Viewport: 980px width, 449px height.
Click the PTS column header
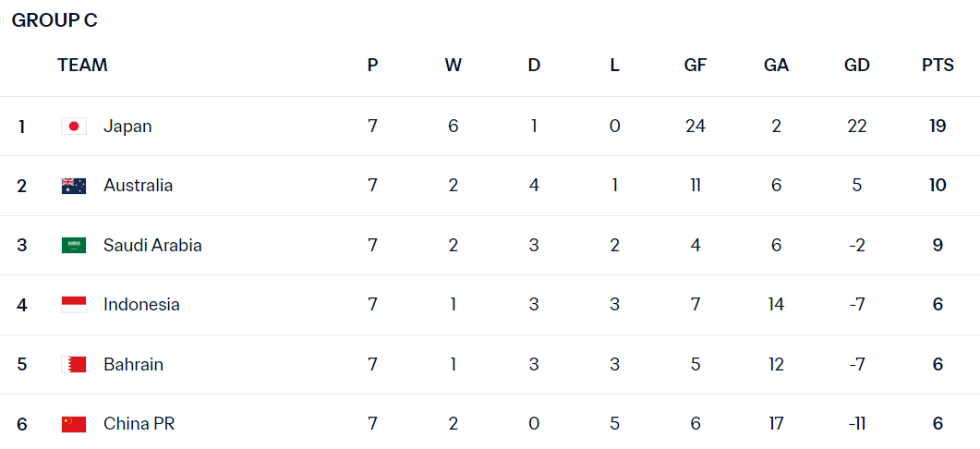[938, 65]
